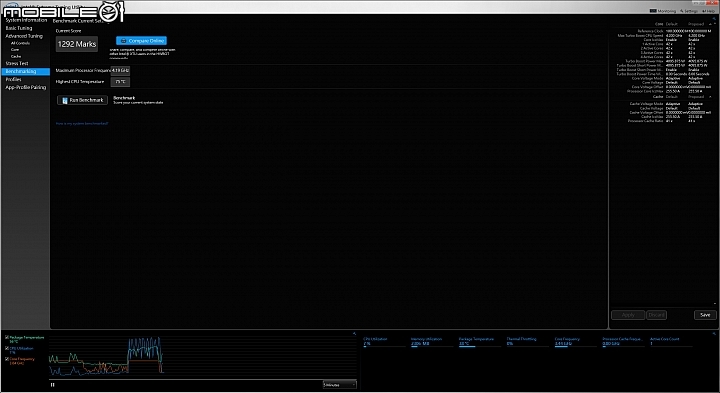Click Compare Online button
The width and height of the screenshot is (720, 393).
pyautogui.click(x=141, y=41)
